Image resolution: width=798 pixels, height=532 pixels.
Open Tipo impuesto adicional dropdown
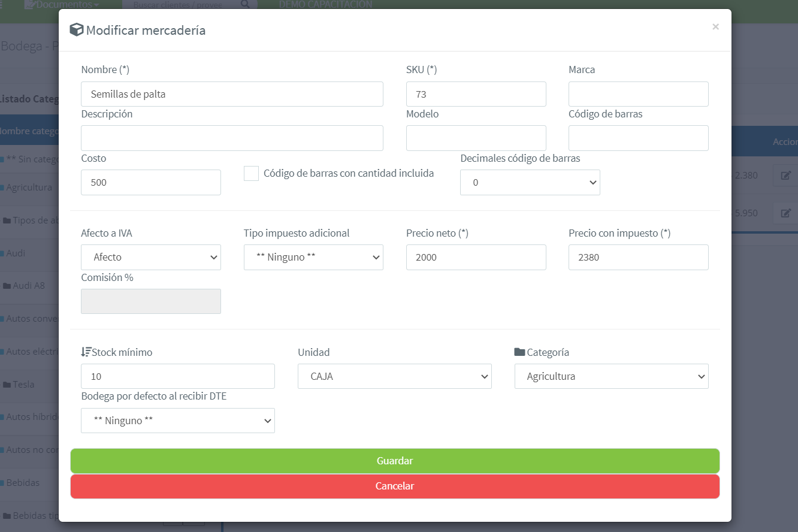coord(313,258)
